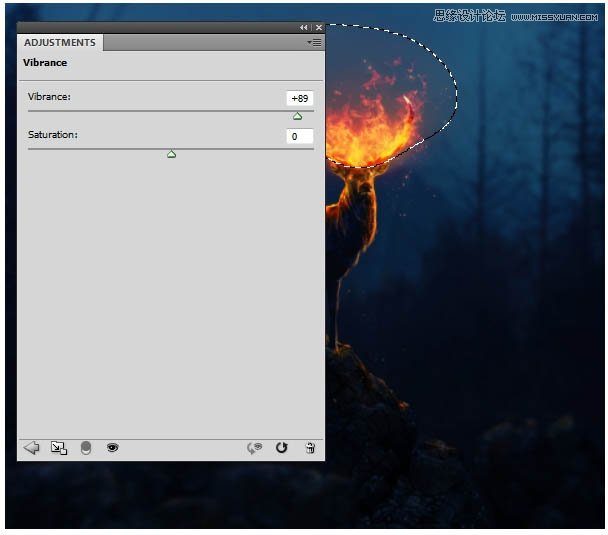Click the Vibrance value field
The width and height of the screenshot is (608, 535).
click(299, 98)
